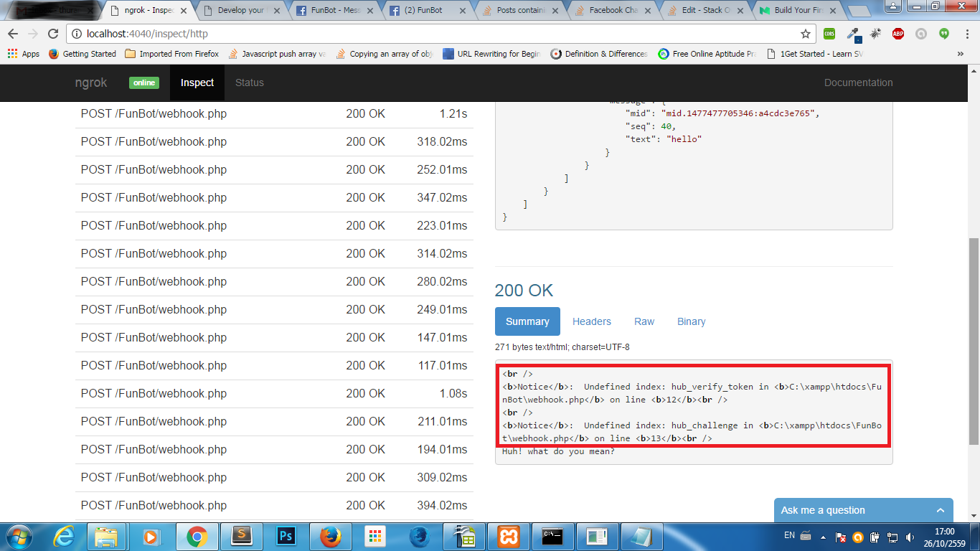Launch Internet Explorer from the taskbar
This screenshot has height=551, width=980.
65,536
